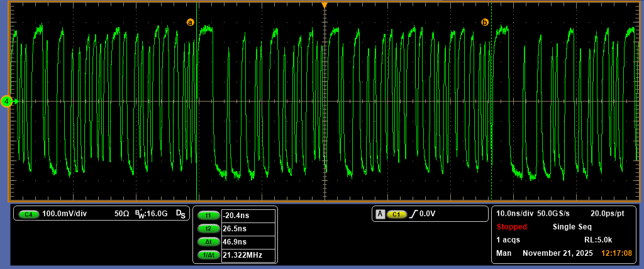Select cursor b label marker

[485, 22]
